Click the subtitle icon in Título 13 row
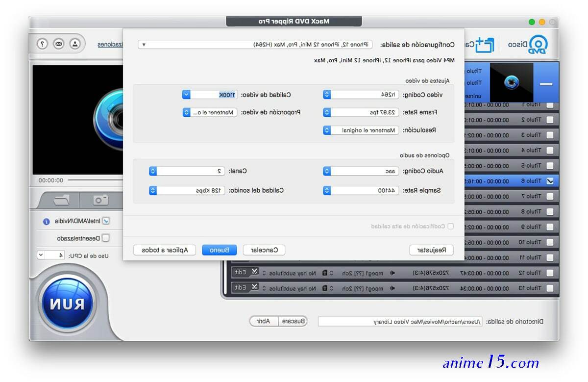This screenshot has height=382, width=588. coord(324,288)
